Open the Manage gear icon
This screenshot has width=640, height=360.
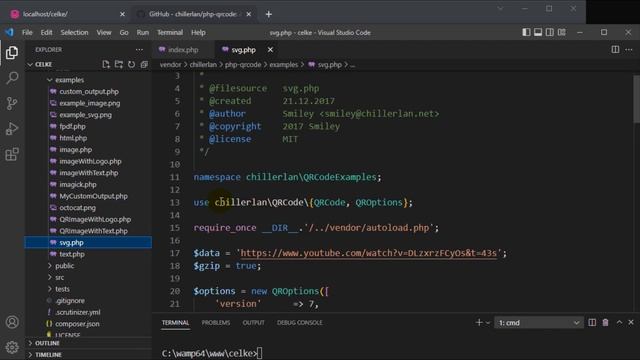12,347
